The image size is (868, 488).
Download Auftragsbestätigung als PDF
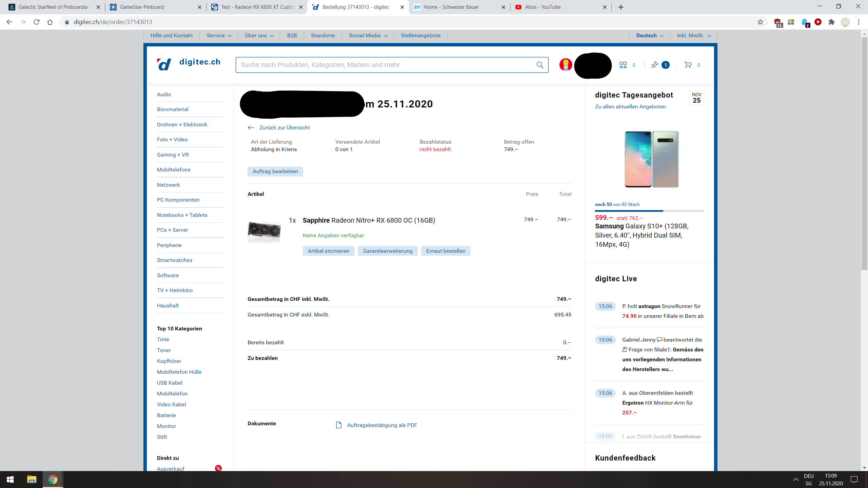click(x=382, y=425)
